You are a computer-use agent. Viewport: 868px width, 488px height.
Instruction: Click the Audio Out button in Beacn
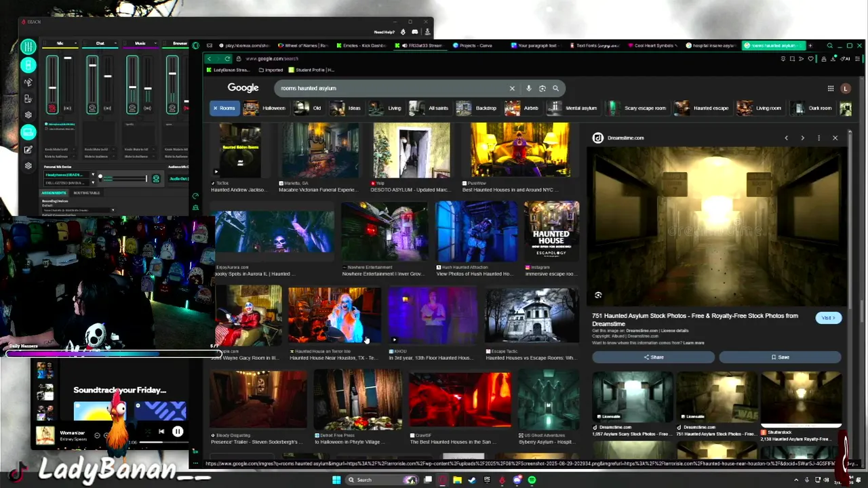(x=178, y=178)
